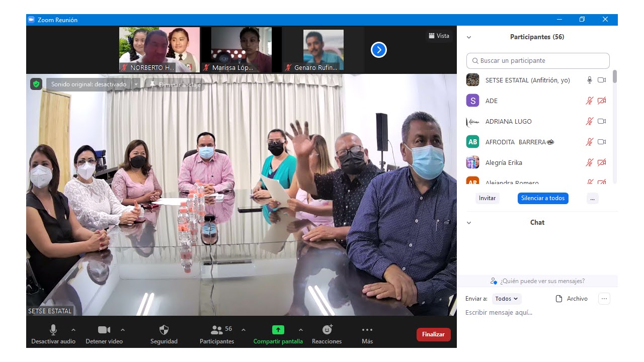Click the green encryption shield icon

pyautogui.click(x=36, y=84)
